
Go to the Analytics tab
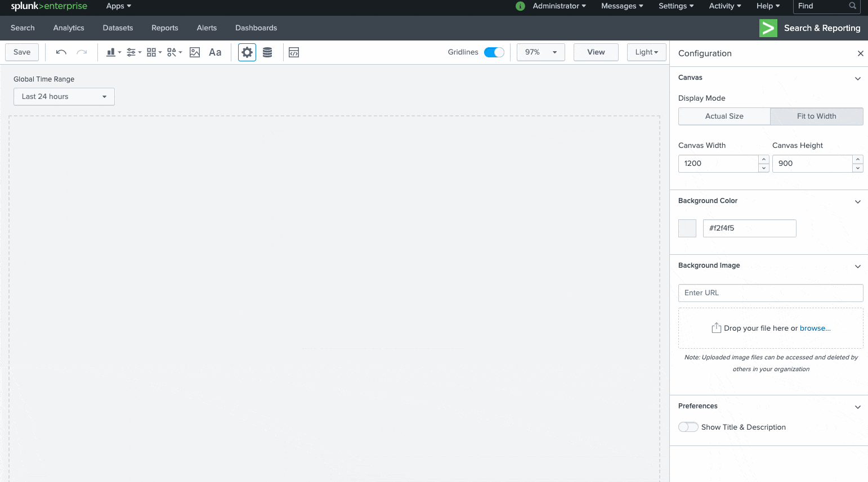(69, 28)
